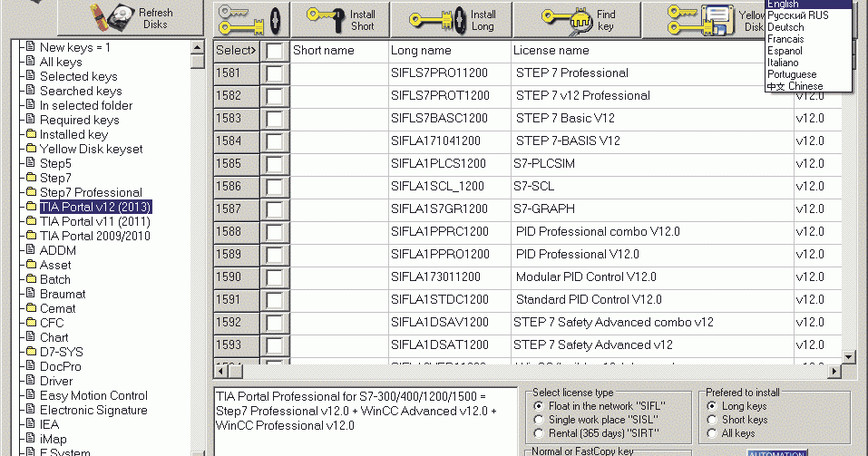Check the box for row 1588
The image size is (868, 456).
[x=275, y=232]
